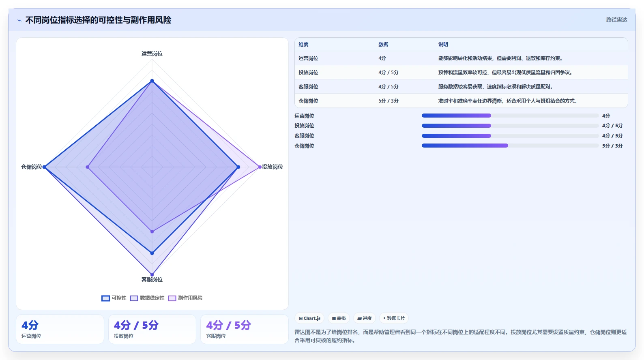Viewport: 644px width, 360px height.
Task: Click the blue radar point at 仓储岗位
Action: 45,167
